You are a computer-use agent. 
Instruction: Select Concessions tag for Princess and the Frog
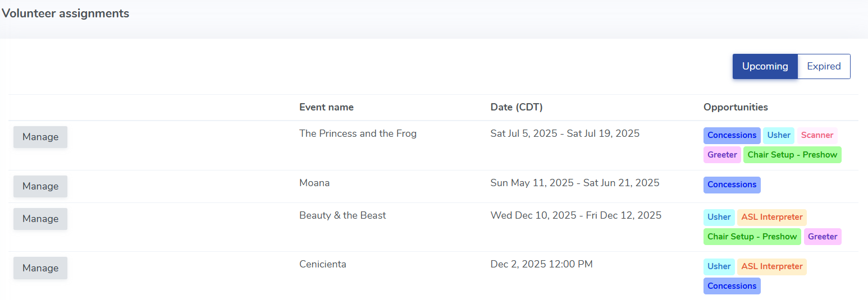point(732,135)
